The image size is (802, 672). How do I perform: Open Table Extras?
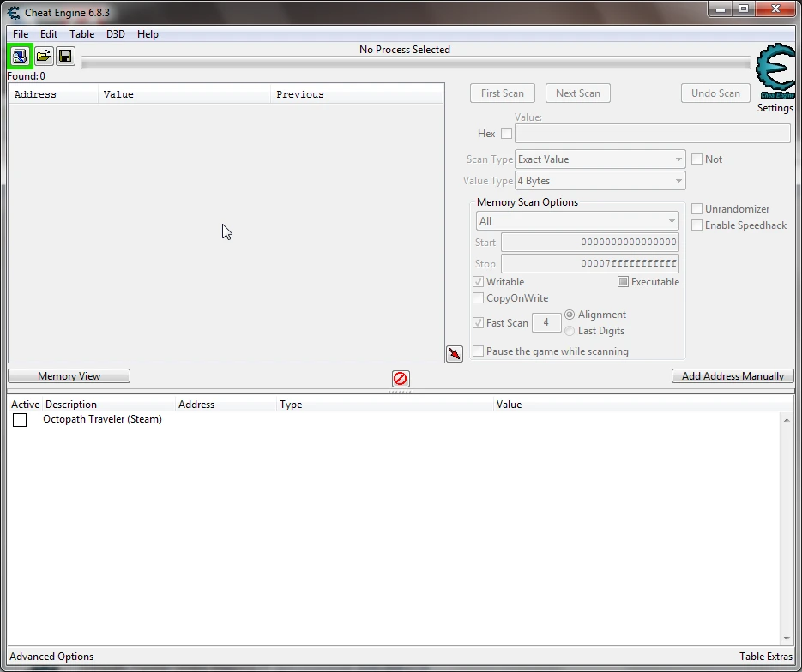coord(766,657)
